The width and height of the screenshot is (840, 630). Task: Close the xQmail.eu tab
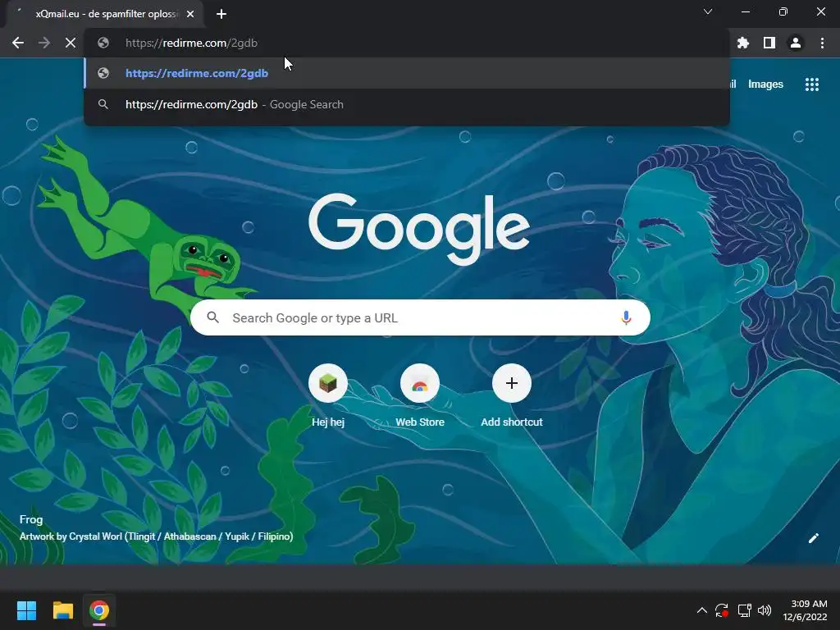tap(190, 14)
